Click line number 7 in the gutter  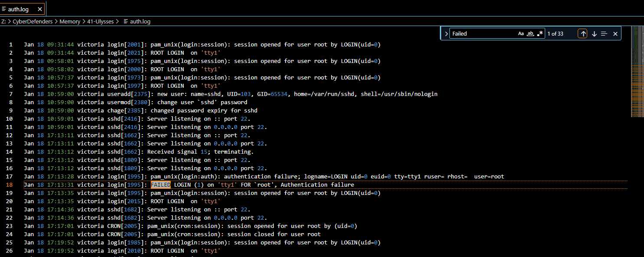[x=11, y=94]
